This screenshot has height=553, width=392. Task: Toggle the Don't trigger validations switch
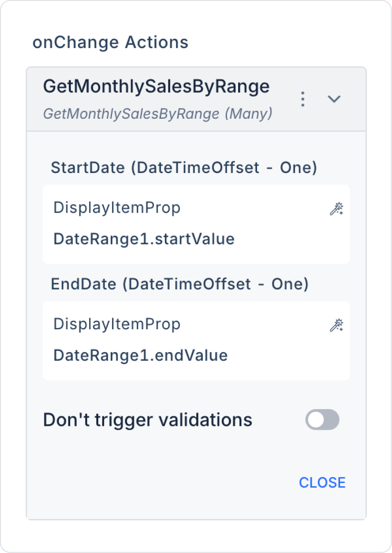tap(322, 419)
